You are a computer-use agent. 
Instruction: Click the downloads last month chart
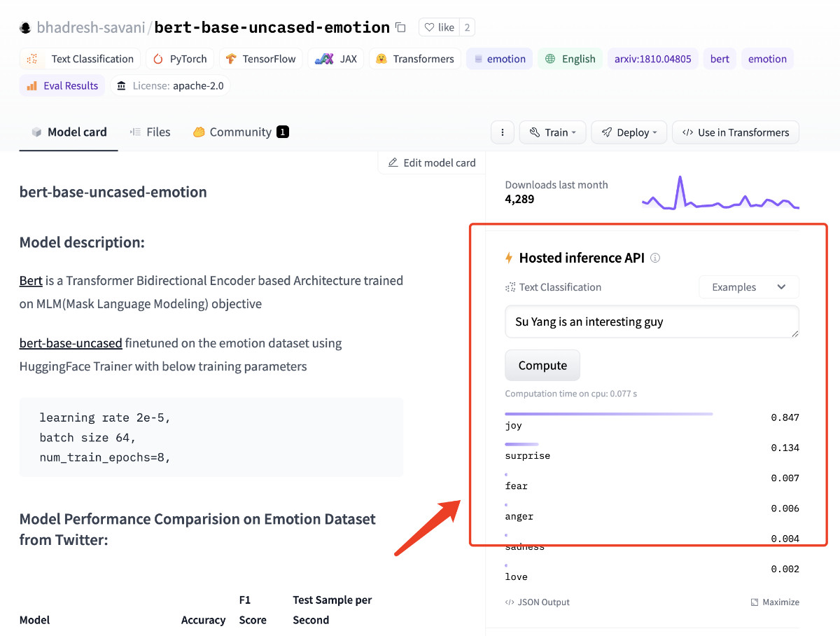pos(720,194)
